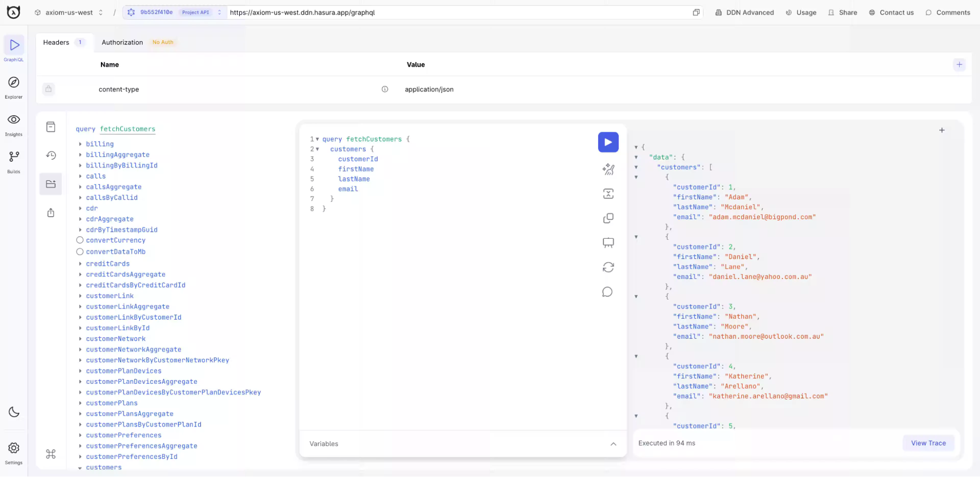Click the billingAggregate field
Screen dimensions: 980x477
pyautogui.click(x=118, y=155)
